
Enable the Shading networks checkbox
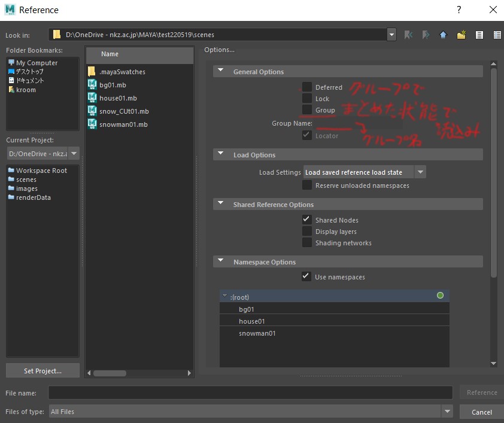307,242
